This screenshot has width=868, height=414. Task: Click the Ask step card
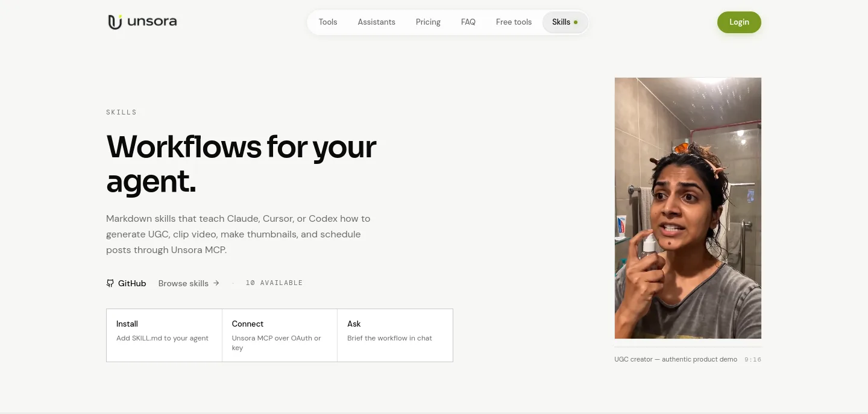pyautogui.click(x=395, y=336)
